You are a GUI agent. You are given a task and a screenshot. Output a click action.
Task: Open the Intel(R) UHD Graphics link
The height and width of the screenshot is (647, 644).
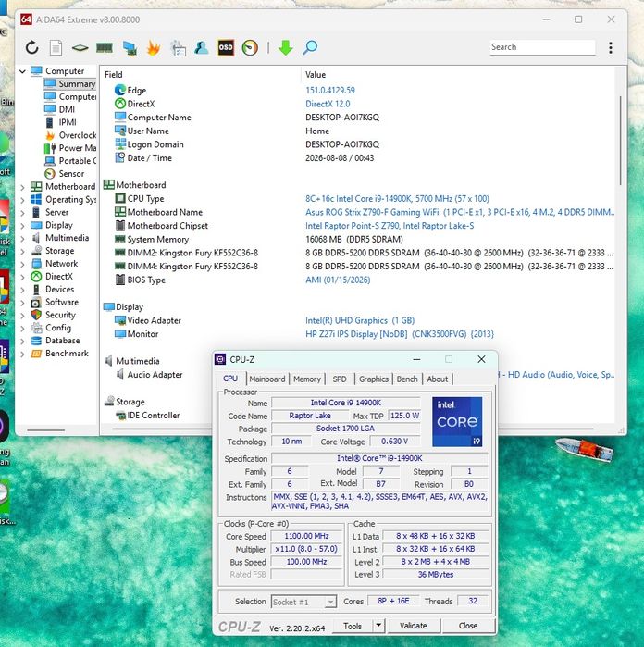(359, 320)
